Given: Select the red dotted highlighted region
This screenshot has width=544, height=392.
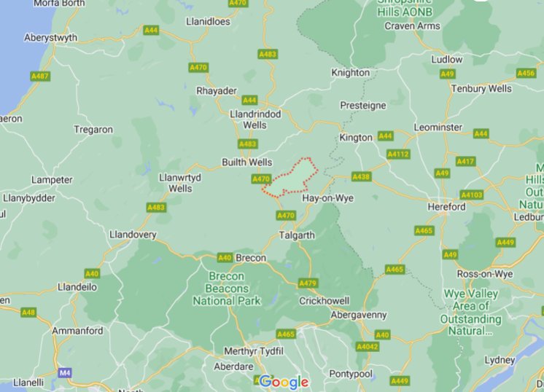Looking at the screenshot, I should coord(290,179).
